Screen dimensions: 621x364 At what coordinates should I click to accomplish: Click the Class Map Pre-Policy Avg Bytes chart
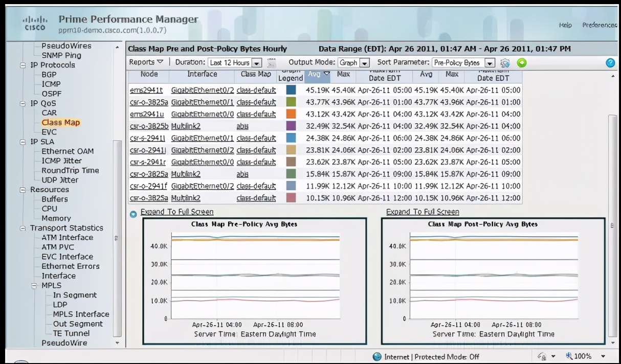pyautogui.click(x=255, y=281)
